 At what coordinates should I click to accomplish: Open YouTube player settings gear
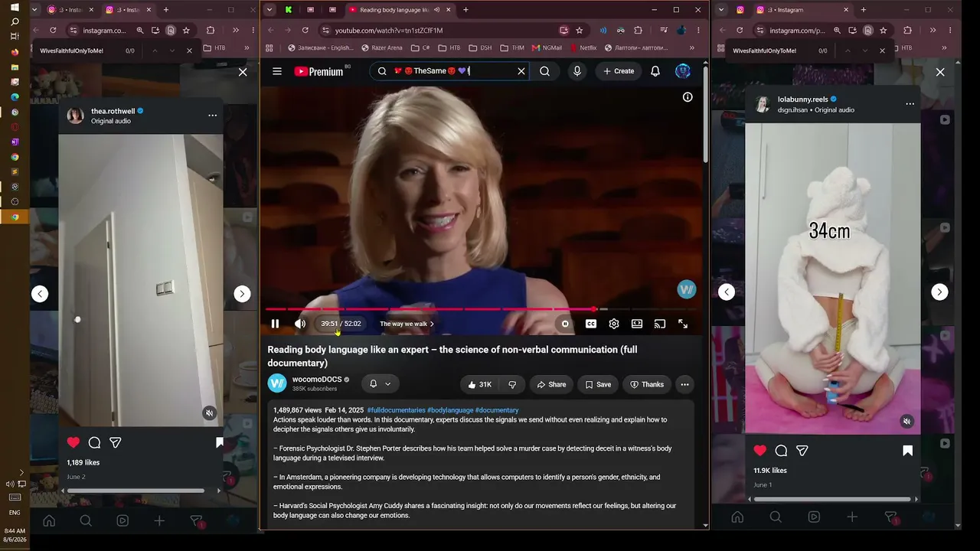point(614,324)
